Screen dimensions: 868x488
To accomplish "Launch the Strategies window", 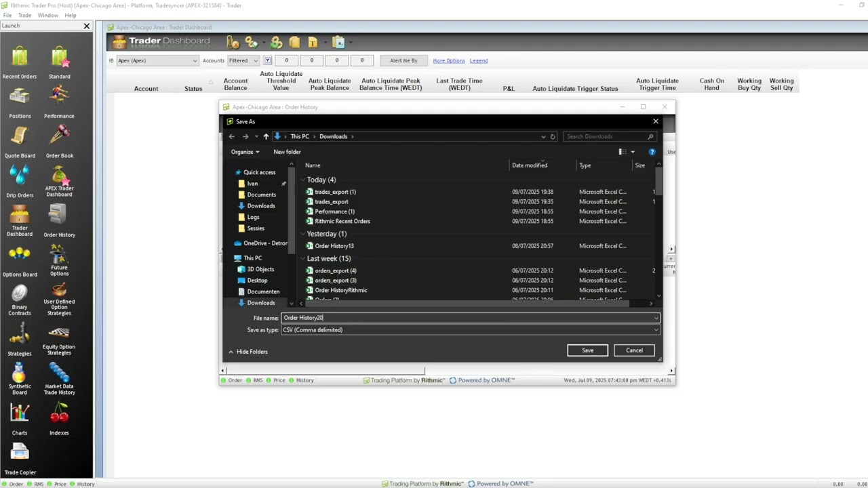I will tap(20, 340).
